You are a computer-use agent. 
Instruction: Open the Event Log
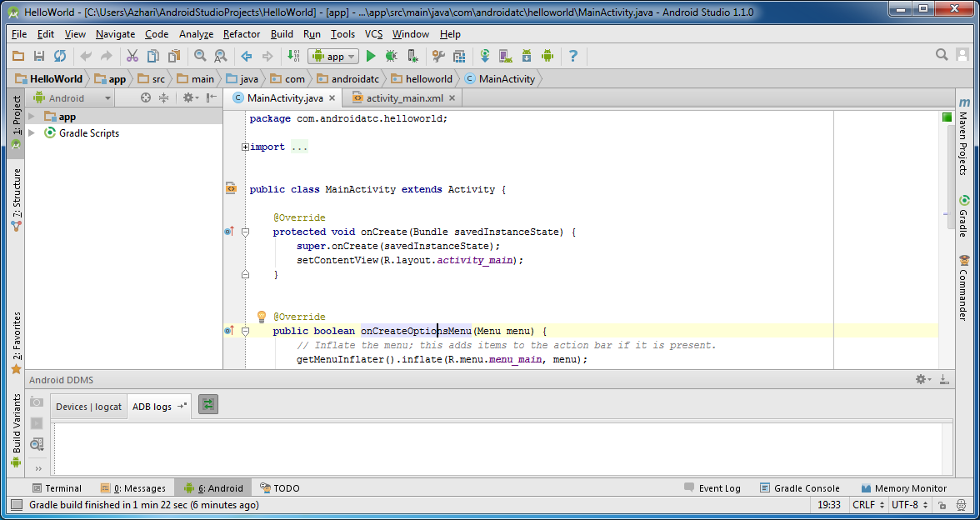click(719, 487)
